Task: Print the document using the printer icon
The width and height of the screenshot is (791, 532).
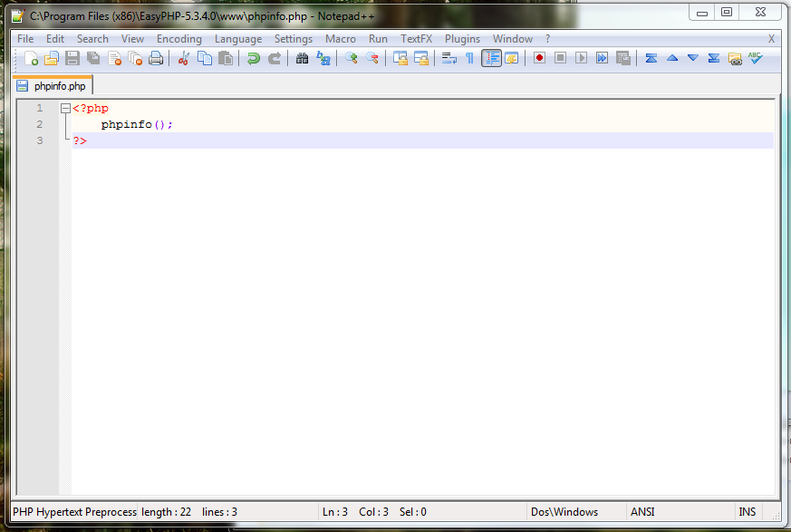Action: 156,59
